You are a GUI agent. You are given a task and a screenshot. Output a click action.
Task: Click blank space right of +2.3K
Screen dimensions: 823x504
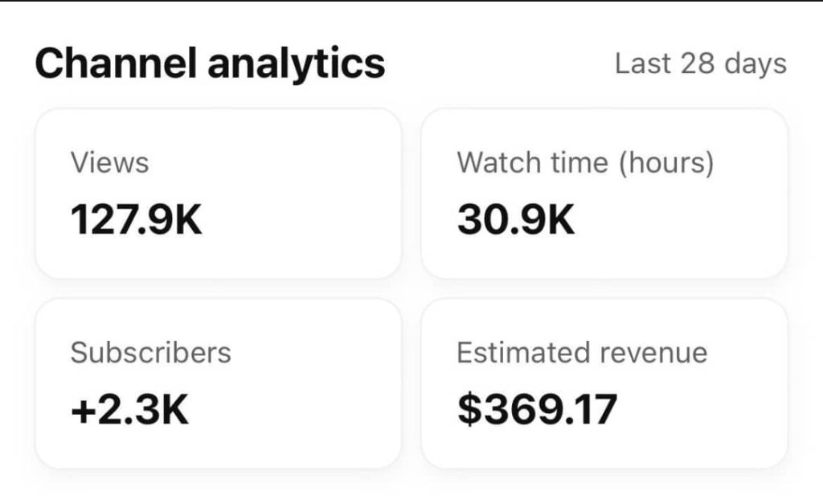[x=297, y=409]
